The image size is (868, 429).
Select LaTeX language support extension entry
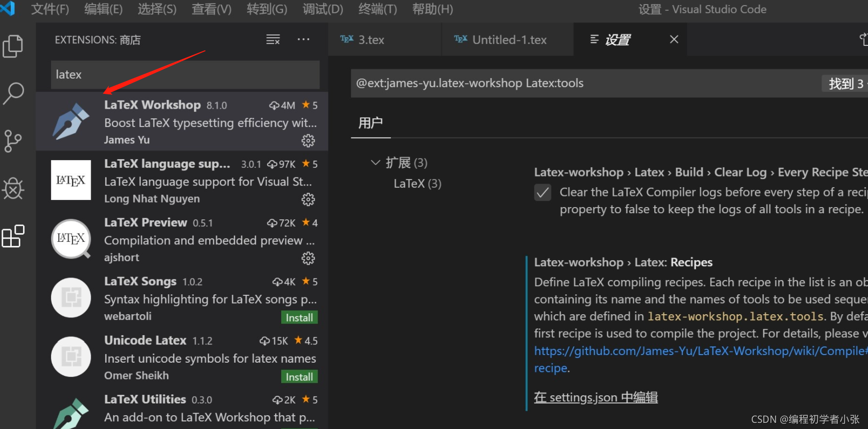(x=182, y=180)
